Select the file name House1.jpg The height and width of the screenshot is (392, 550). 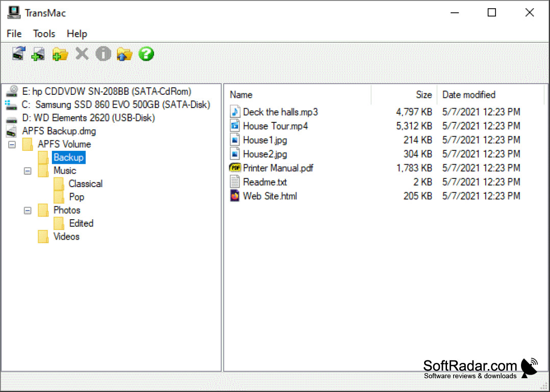coord(265,140)
